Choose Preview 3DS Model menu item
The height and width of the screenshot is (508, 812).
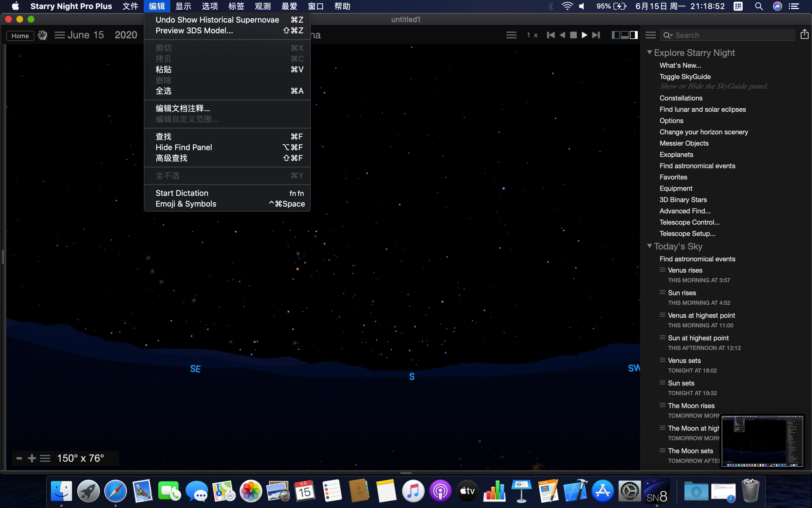point(227,30)
